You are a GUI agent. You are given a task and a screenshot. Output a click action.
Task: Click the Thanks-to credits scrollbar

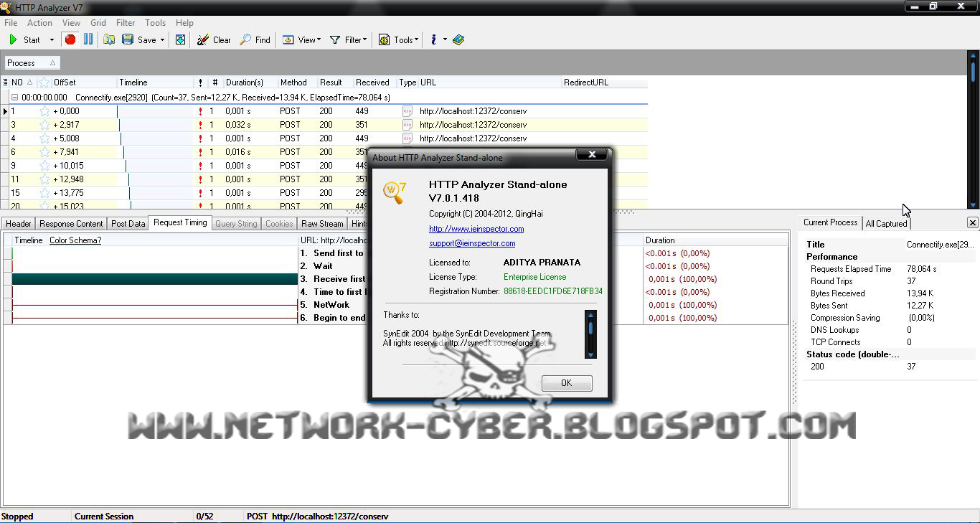(x=590, y=334)
